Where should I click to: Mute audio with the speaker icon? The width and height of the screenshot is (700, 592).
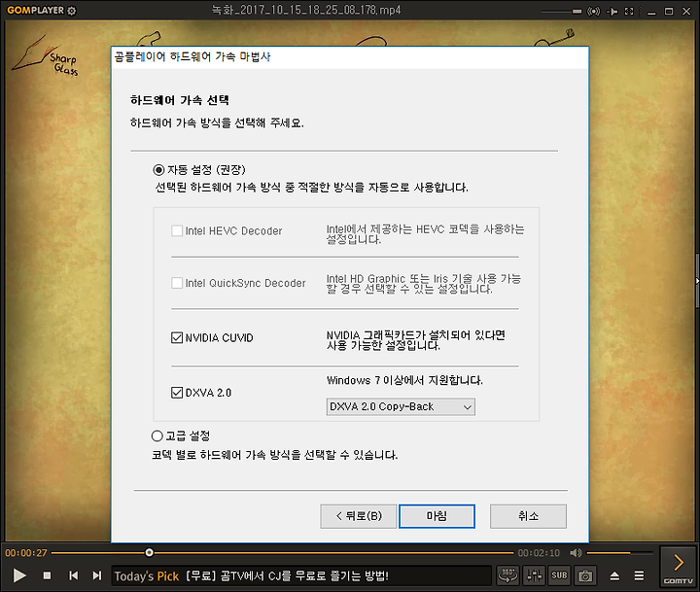pyautogui.click(x=576, y=553)
